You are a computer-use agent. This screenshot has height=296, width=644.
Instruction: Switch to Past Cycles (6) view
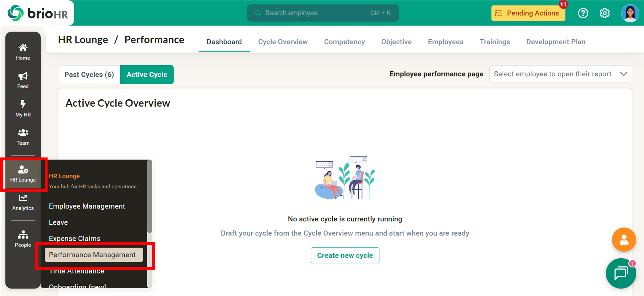click(89, 75)
